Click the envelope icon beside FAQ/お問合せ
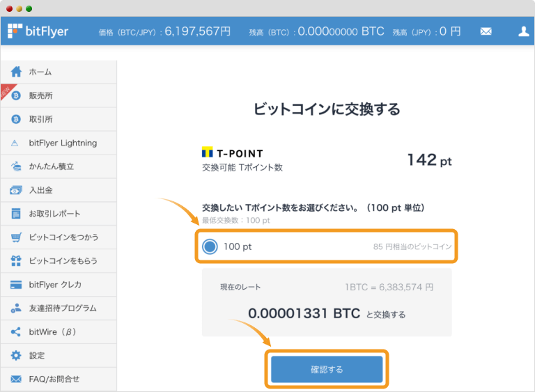535x392 pixels. coord(16,379)
